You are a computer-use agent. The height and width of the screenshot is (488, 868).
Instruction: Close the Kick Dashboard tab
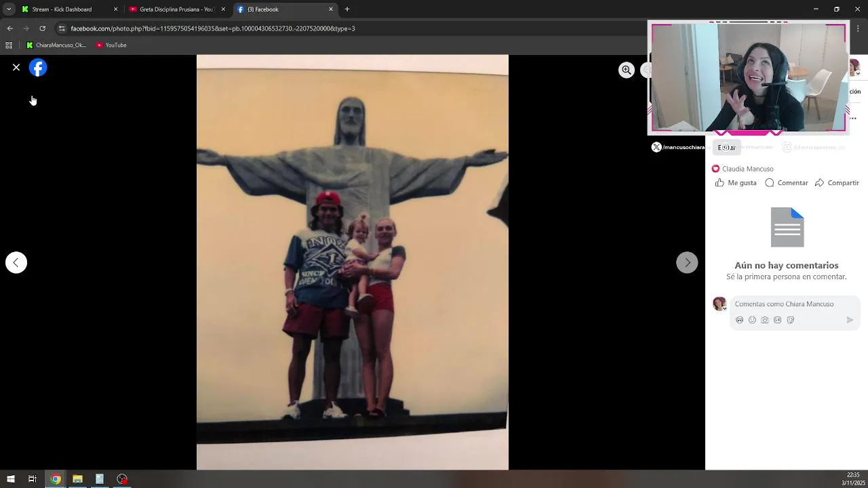[x=115, y=9]
